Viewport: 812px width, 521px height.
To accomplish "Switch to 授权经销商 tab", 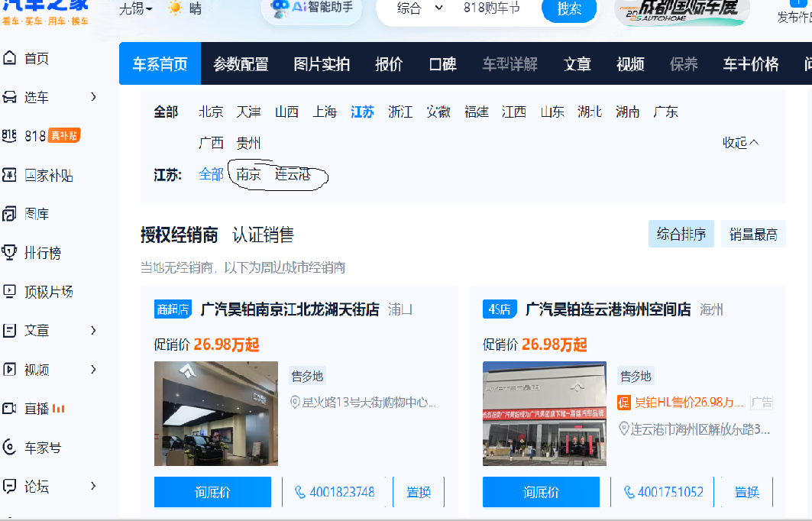I will (180, 235).
